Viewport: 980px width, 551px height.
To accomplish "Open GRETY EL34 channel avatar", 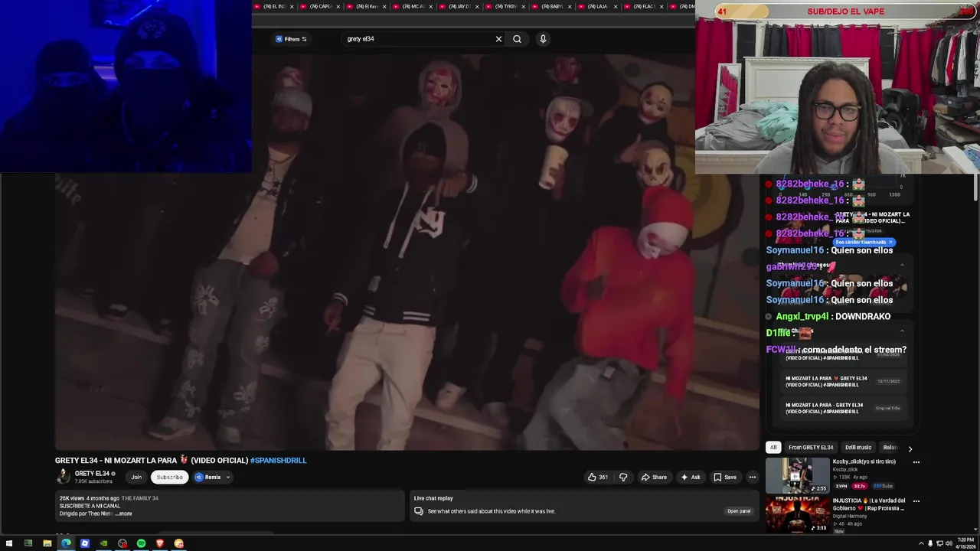I will pyautogui.click(x=63, y=477).
